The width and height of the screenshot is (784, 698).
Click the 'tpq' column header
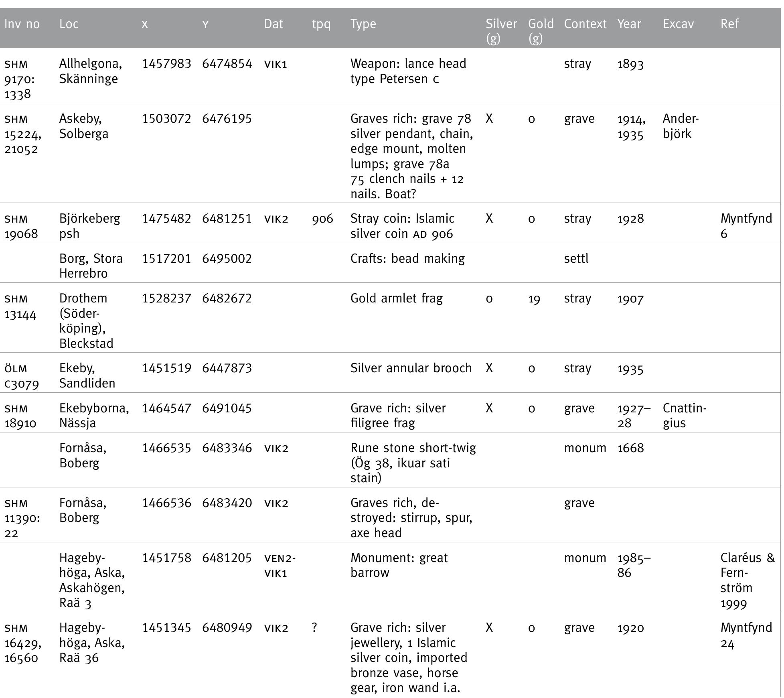321,24
